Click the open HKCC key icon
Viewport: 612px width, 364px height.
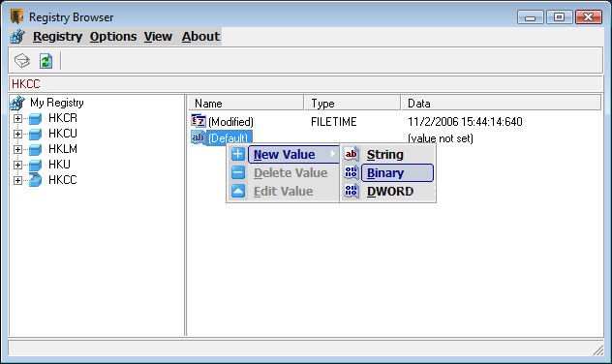pos(35,180)
